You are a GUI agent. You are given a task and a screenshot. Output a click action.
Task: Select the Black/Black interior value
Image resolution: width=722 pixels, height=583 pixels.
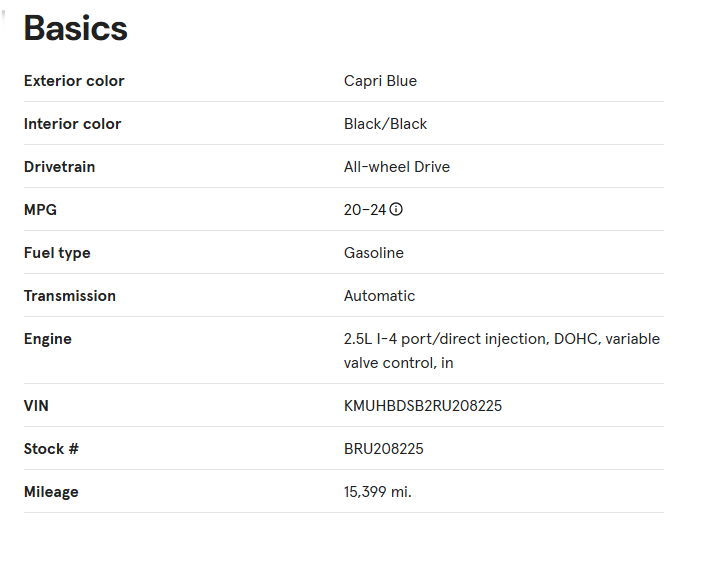[x=385, y=124]
